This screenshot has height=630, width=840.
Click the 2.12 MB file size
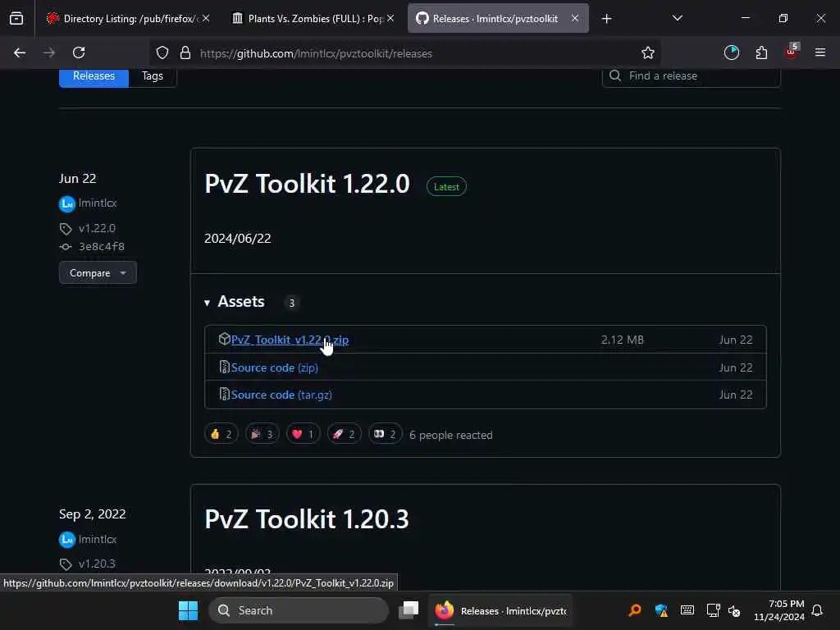(x=622, y=340)
